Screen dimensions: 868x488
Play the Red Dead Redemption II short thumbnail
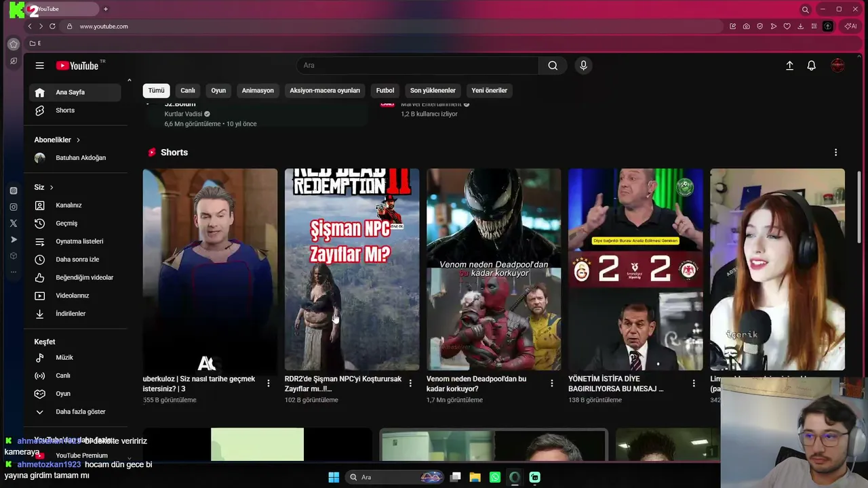point(352,269)
